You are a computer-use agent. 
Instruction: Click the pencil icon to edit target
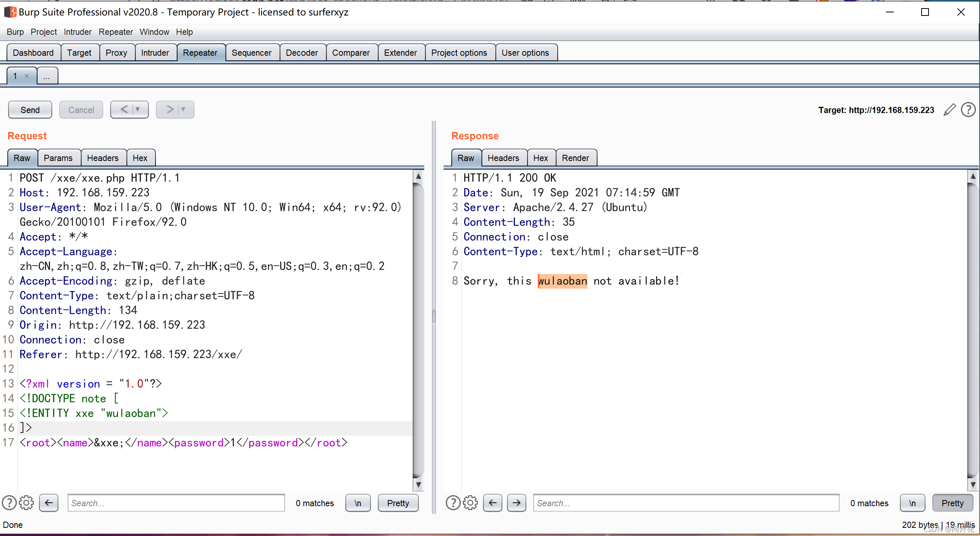(949, 110)
